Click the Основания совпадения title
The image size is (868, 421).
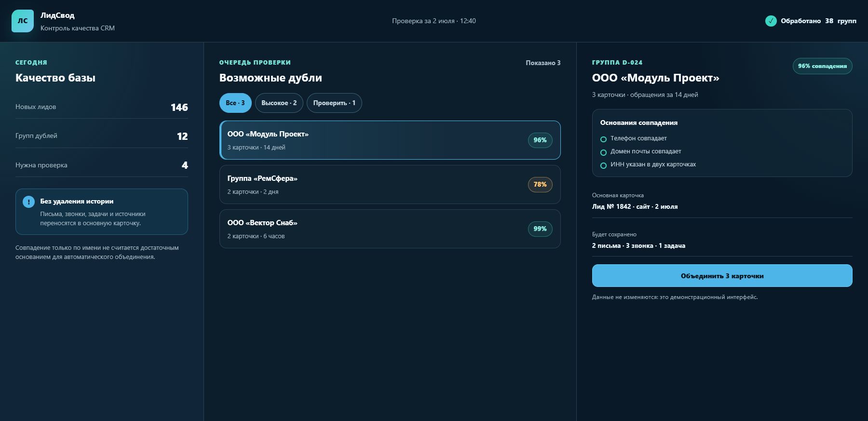[x=639, y=122]
